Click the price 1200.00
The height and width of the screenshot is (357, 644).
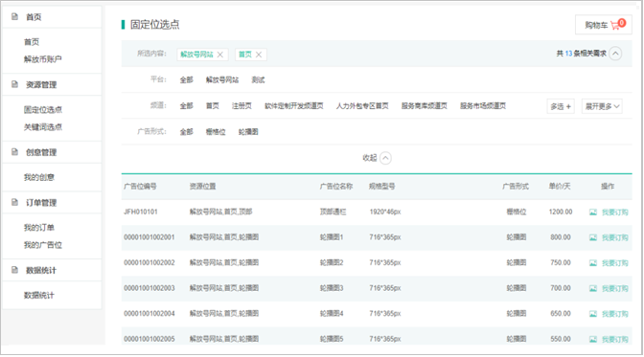[561, 212]
